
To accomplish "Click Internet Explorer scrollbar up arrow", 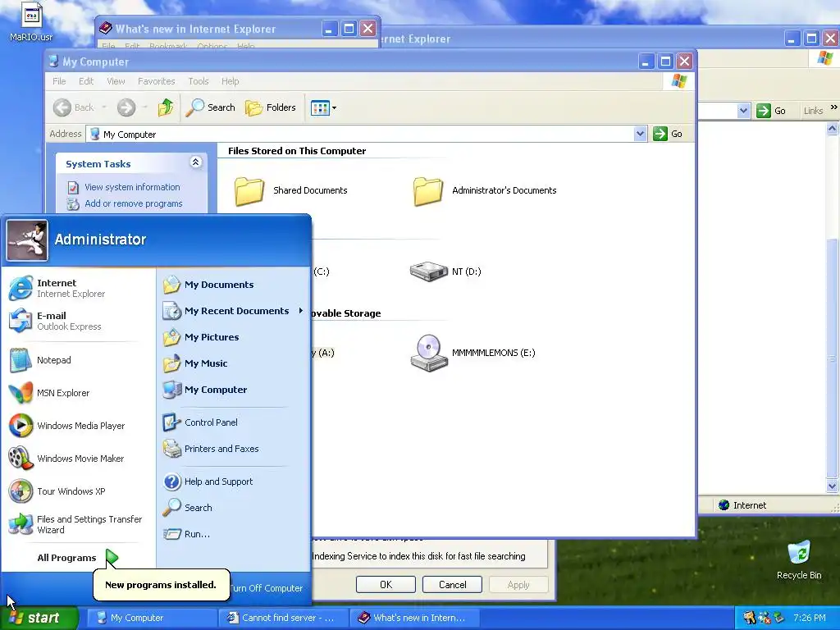I will [832, 129].
